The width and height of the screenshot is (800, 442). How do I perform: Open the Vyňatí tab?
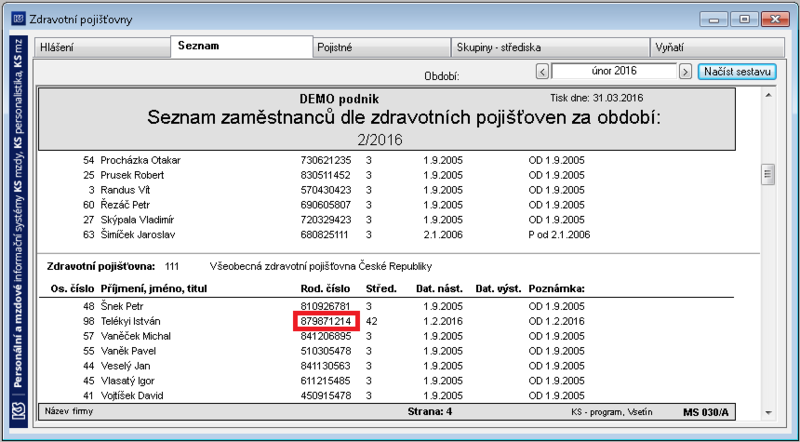tap(717, 47)
